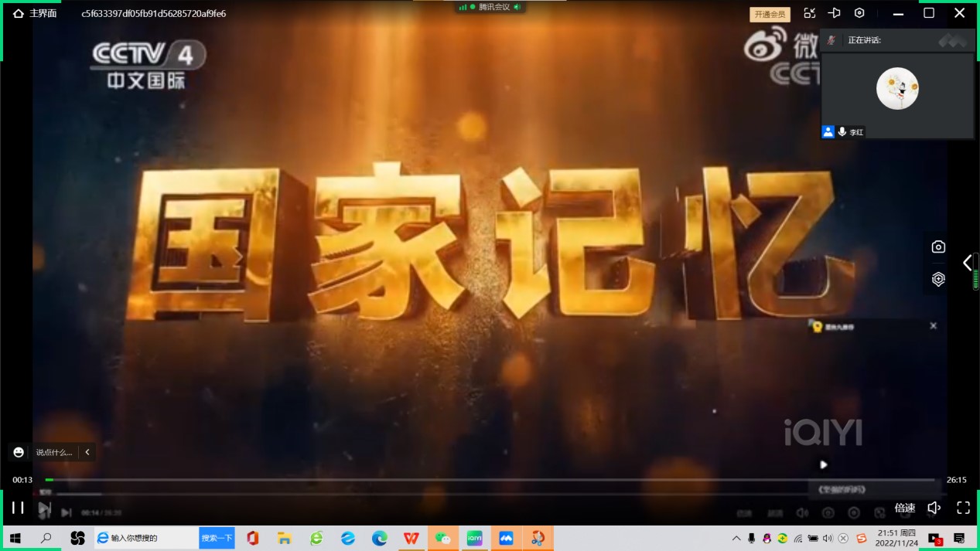980x551 pixels.
Task: Go to the 主界面 home page
Action: pos(35,13)
